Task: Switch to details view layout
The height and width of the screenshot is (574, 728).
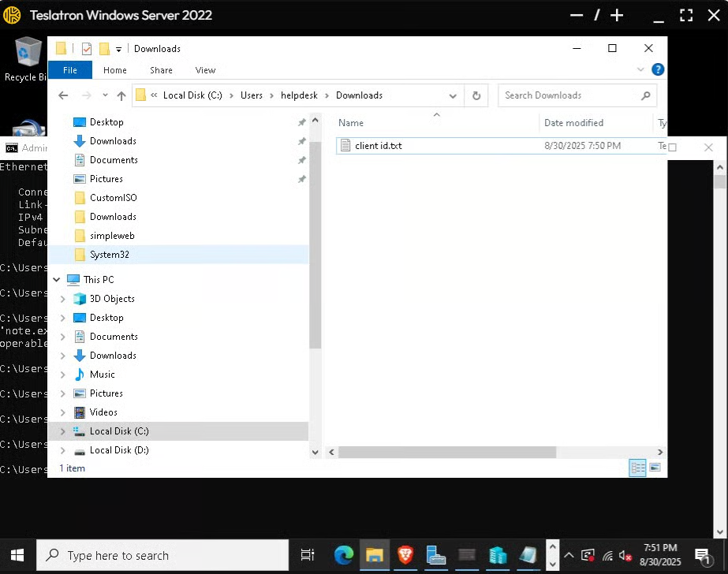Action: (638, 468)
